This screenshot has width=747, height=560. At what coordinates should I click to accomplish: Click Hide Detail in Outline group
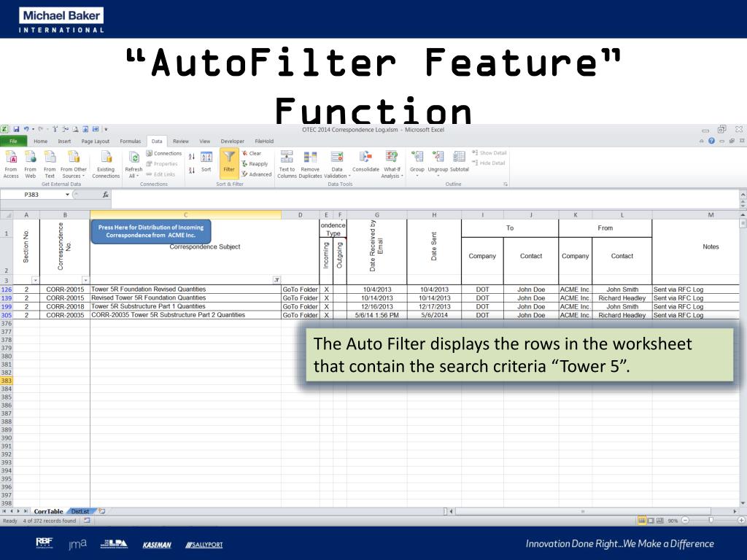[x=488, y=163]
